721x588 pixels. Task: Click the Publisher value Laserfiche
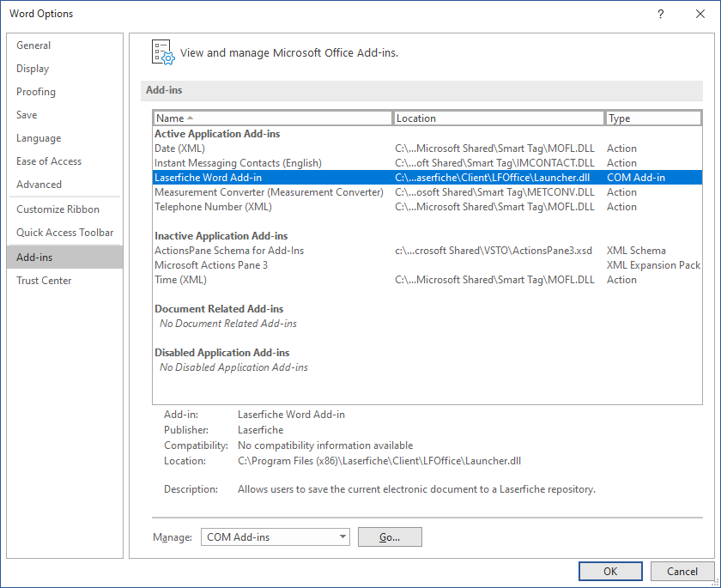click(x=260, y=430)
